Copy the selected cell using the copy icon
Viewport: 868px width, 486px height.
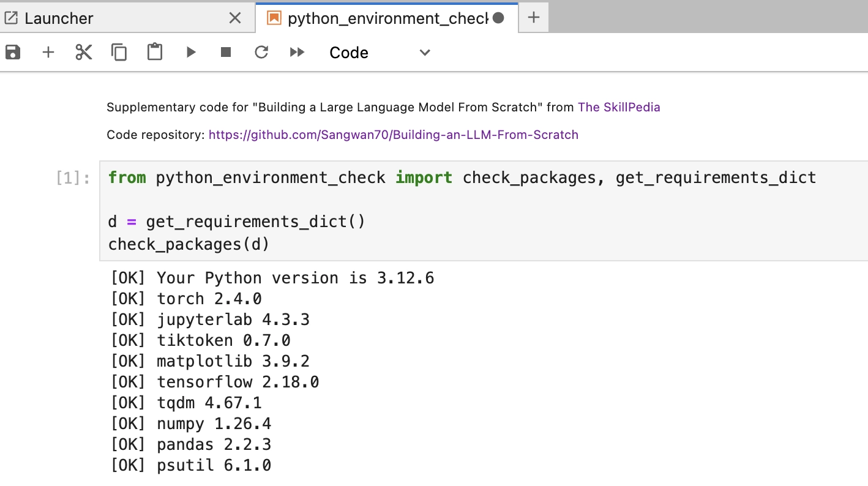(x=119, y=53)
